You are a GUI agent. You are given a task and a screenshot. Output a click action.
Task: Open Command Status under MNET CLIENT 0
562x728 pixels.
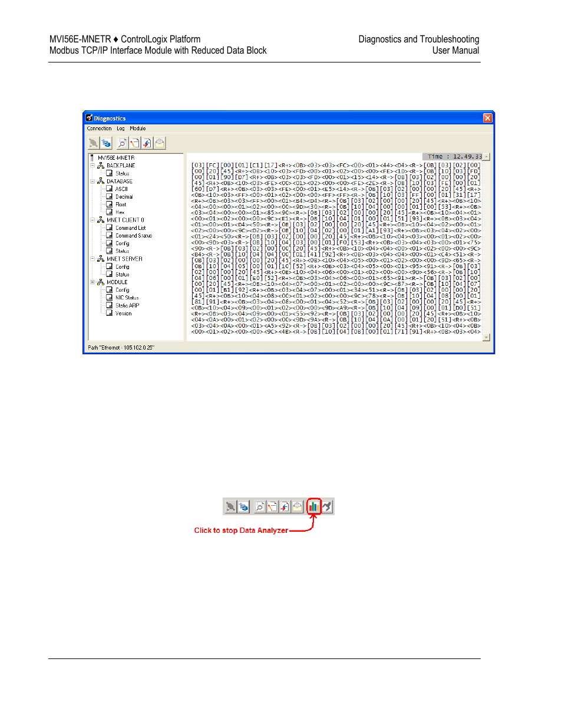tap(134, 236)
